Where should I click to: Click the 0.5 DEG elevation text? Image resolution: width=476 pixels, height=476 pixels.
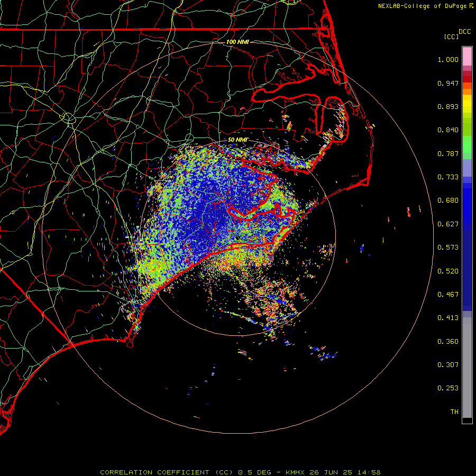[x=255, y=472]
